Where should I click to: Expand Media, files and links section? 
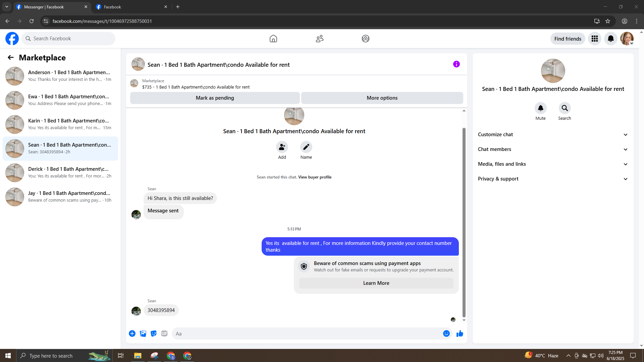pos(553,164)
